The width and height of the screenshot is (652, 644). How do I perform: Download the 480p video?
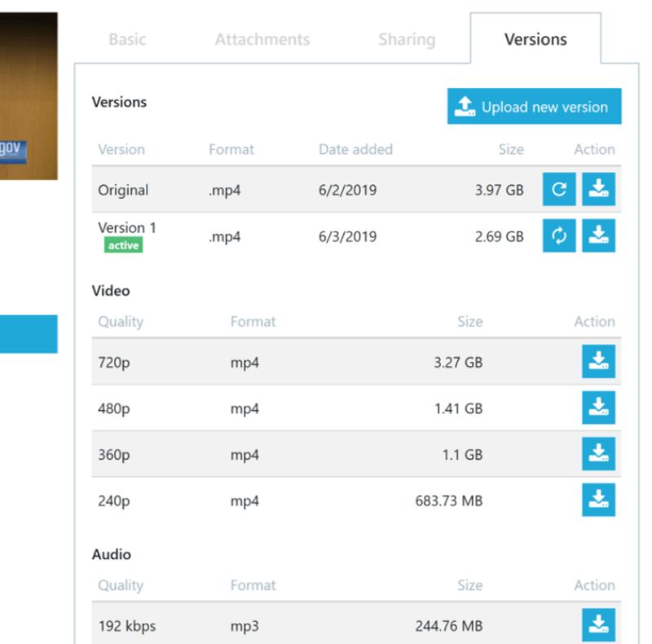[x=598, y=408]
